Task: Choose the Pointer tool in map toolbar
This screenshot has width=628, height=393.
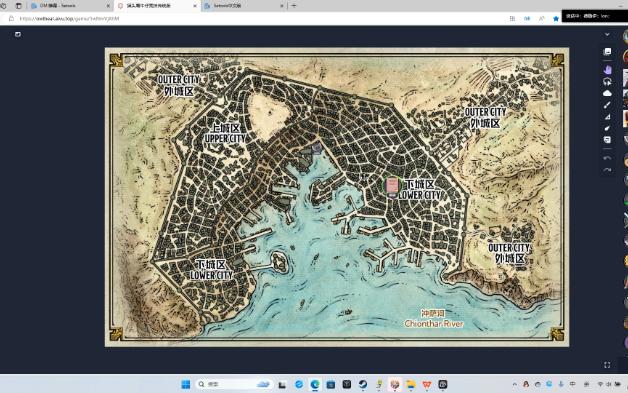Action: [607, 128]
